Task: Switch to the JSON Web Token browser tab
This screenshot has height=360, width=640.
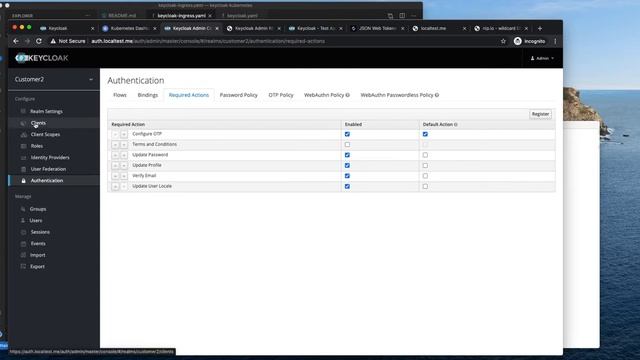Action: 378,29
